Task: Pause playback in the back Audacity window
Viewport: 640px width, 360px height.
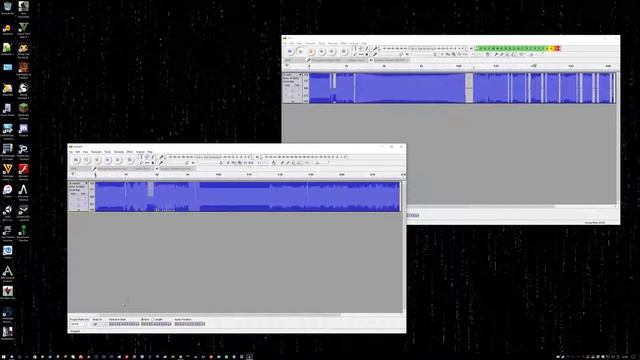Action: click(290, 51)
